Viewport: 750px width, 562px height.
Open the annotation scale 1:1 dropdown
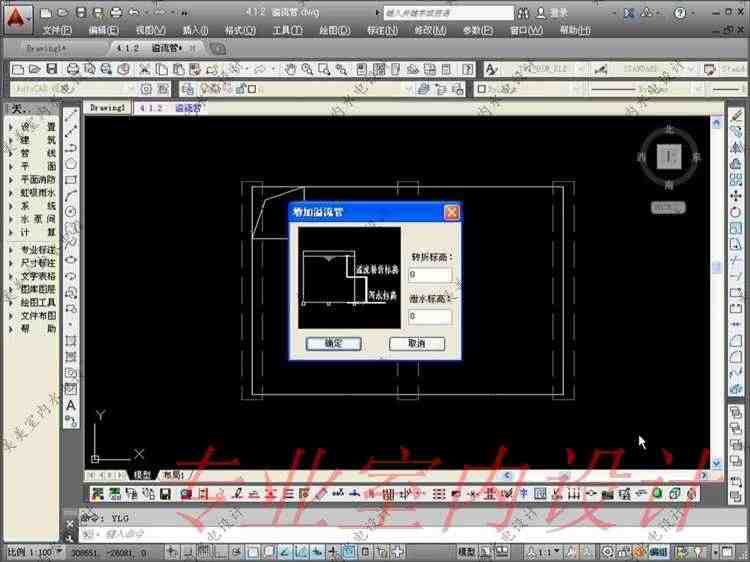click(x=545, y=552)
